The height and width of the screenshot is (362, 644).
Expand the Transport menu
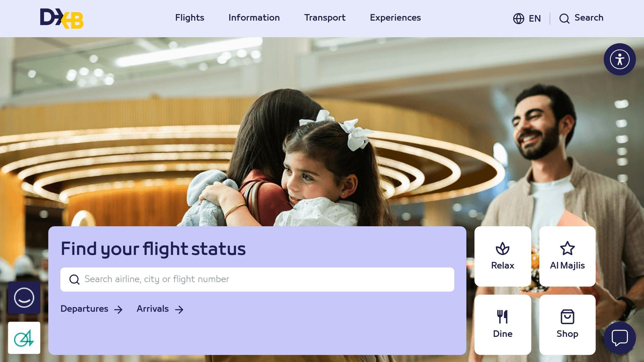[325, 18]
